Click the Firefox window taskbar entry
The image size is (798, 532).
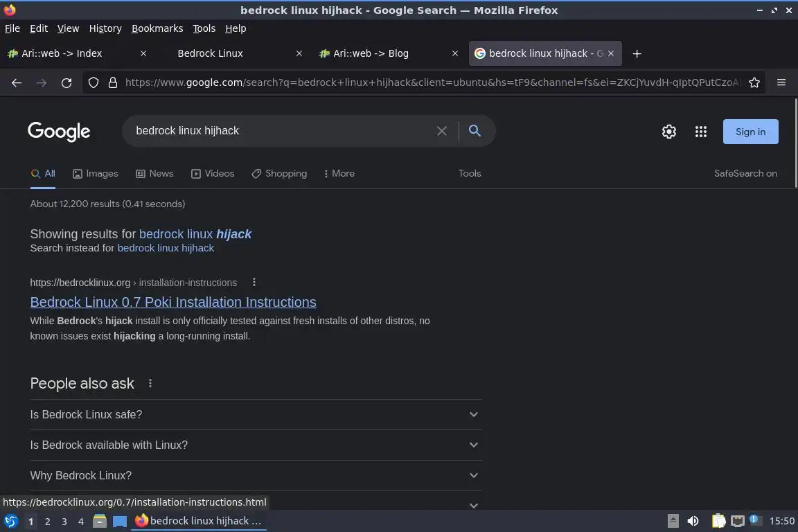199,521
